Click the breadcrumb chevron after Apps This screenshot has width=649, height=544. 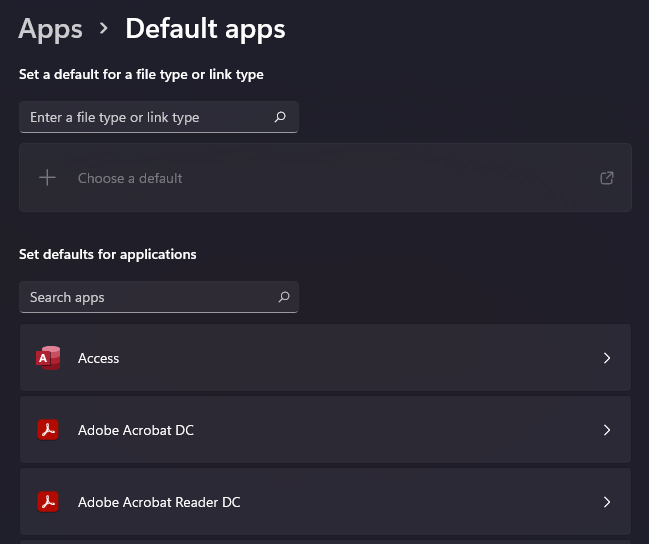click(x=104, y=29)
